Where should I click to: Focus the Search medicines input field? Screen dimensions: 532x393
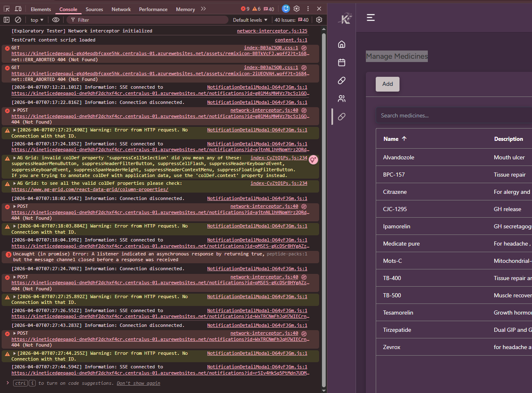coord(451,115)
